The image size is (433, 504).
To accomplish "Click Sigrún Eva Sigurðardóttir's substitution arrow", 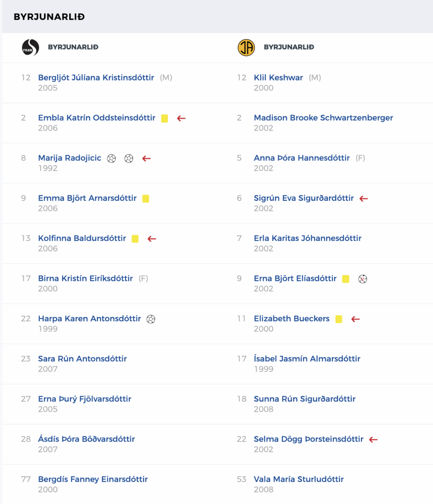I will [x=364, y=199].
